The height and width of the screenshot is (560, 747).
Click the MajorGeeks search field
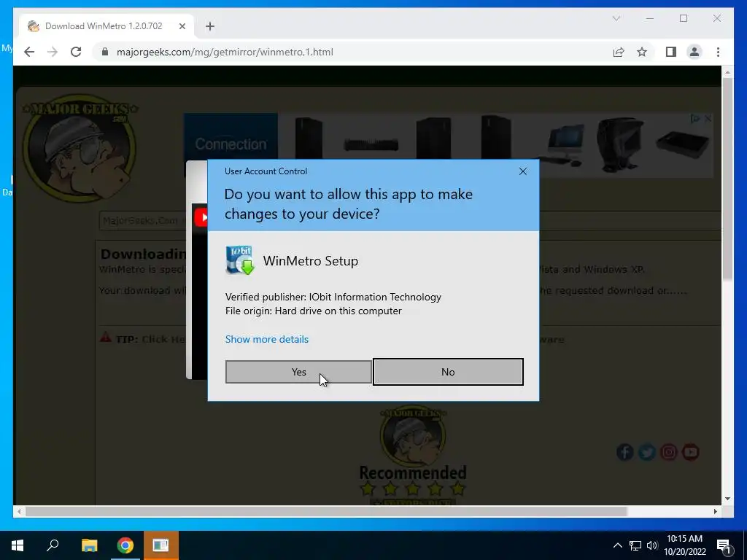pyautogui.click(x=142, y=220)
